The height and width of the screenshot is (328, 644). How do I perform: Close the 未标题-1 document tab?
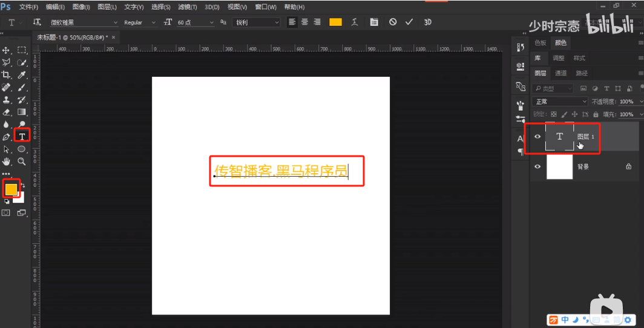(113, 37)
